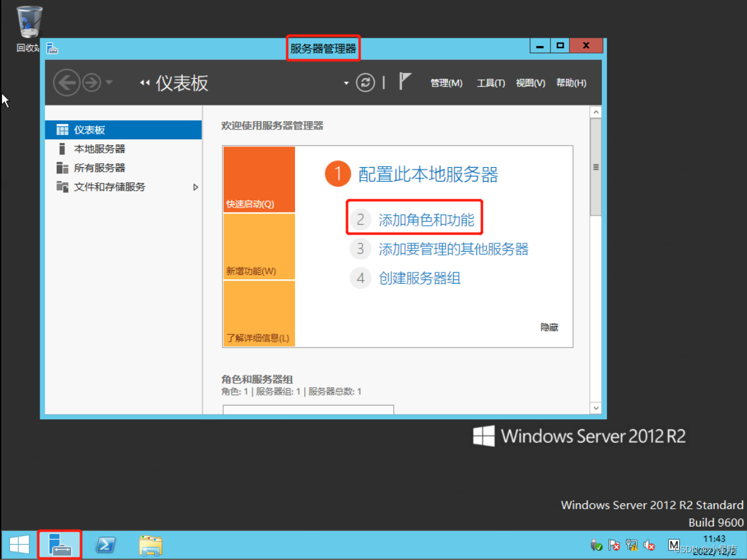Open the navigation history dropdown arrow
The height and width of the screenshot is (560, 747).
(x=109, y=83)
